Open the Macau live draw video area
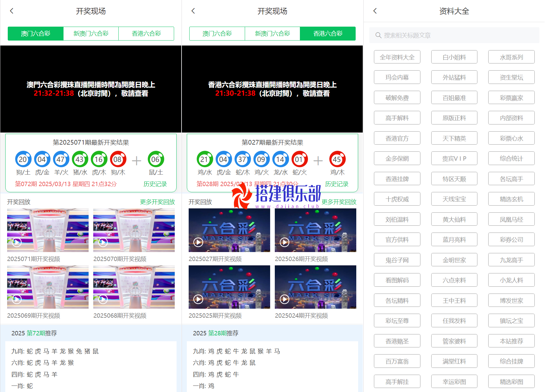 tap(91, 89)
